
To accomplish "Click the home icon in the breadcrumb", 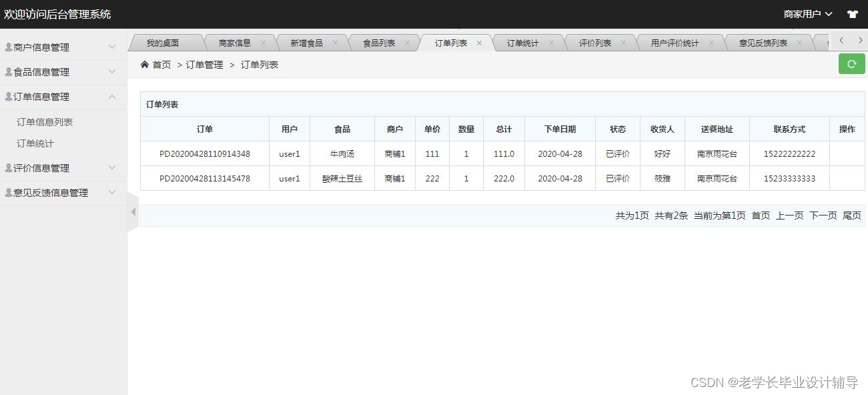I will pos(144,64).
